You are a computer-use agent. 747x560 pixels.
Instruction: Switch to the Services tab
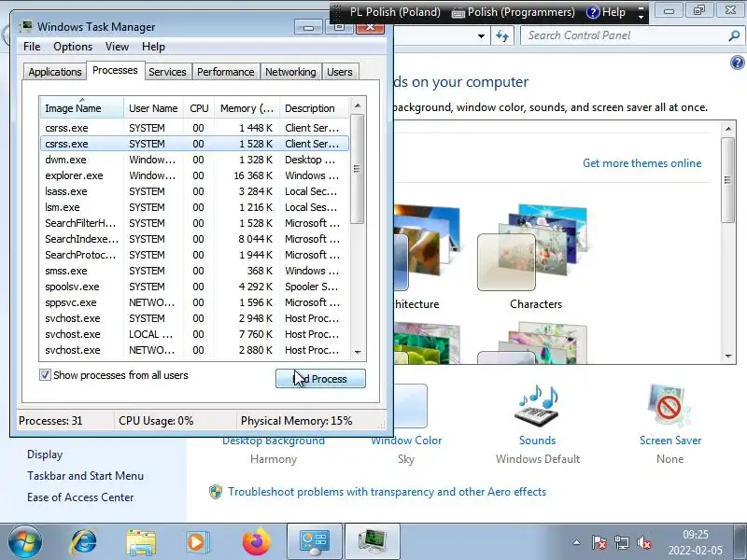[167, 72]
